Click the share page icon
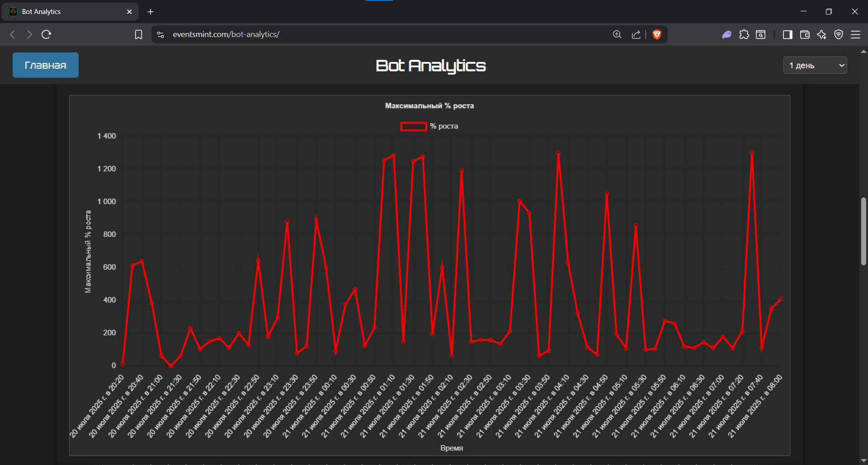The height and width of the screenshot is (465, 868). [x=636, y=34]
